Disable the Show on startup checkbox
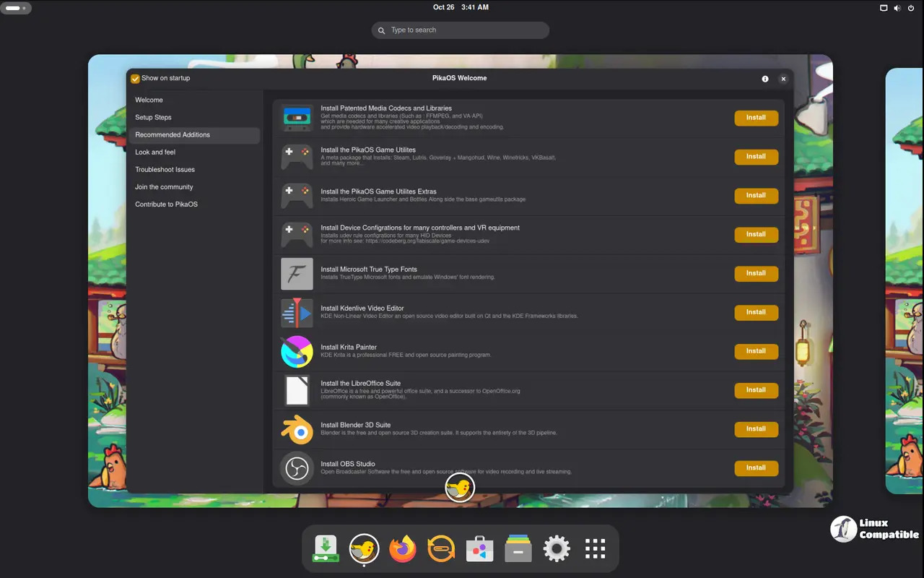924x578 pixels. (135, 78)
